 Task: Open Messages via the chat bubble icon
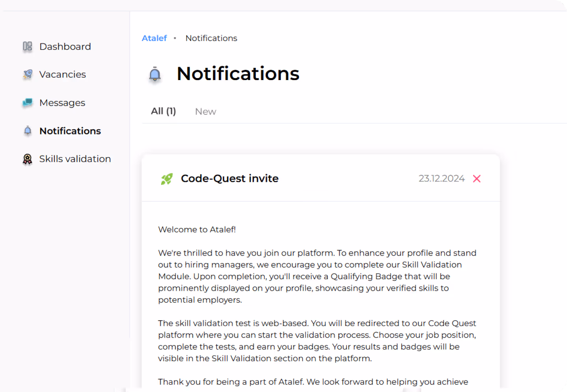[27, 102]
